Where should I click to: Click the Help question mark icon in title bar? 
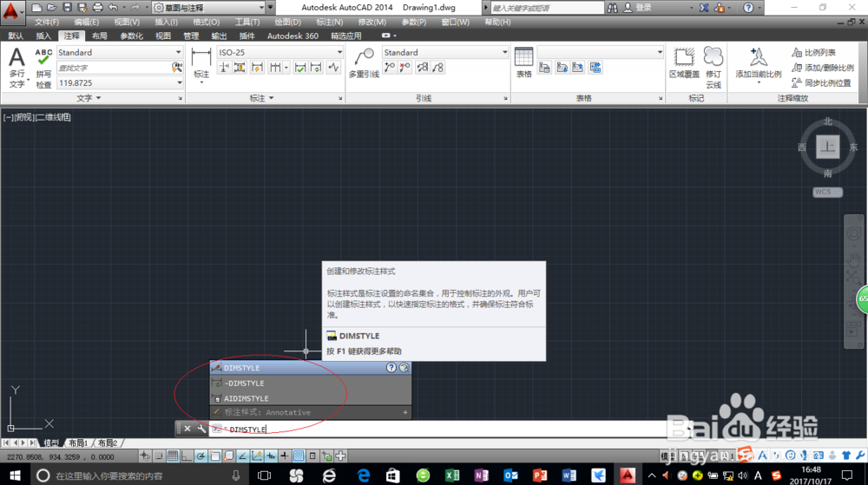point(748,8)
